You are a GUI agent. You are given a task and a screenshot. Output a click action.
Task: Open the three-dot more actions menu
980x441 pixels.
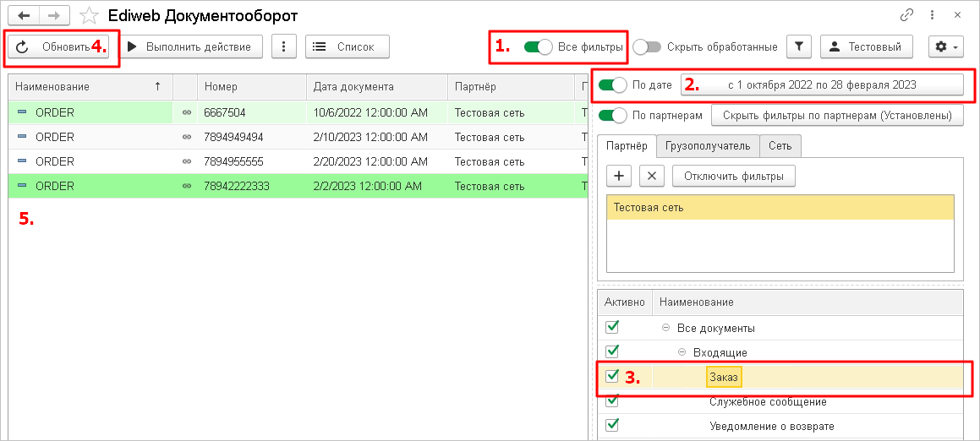pos(283,46)
